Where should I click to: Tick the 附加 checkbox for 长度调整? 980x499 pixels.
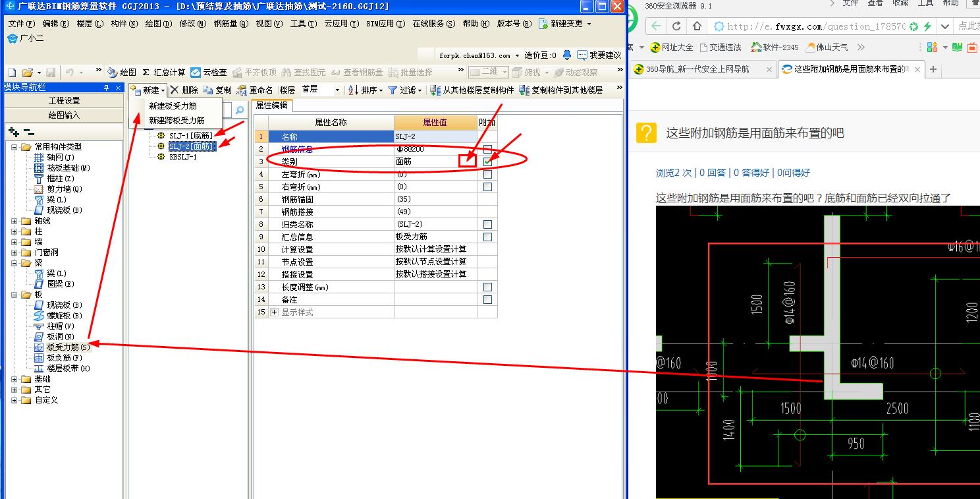pos(487,287)
